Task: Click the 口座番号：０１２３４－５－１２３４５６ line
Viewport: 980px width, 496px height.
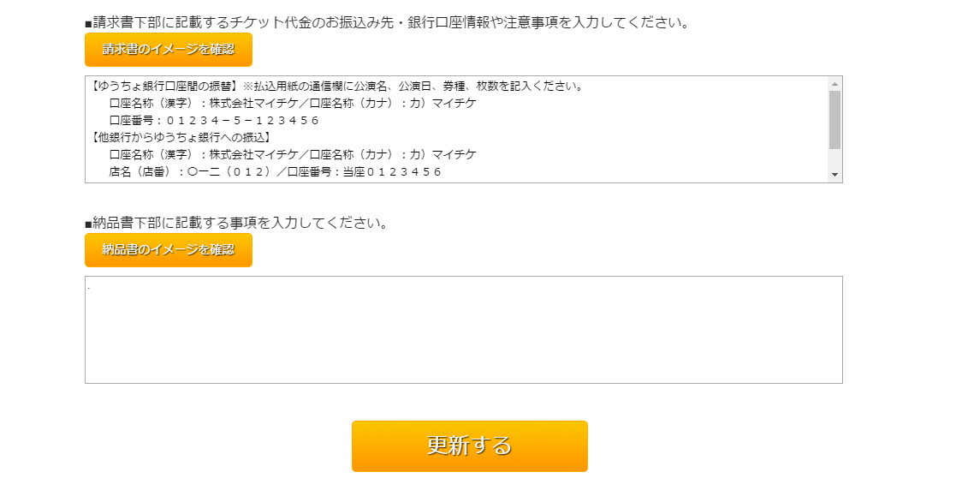Action: pos(214,121)
